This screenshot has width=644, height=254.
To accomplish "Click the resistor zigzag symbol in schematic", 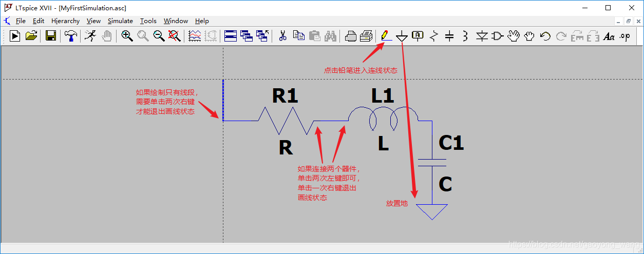I will pyautogui.click(x=285, y=121).
